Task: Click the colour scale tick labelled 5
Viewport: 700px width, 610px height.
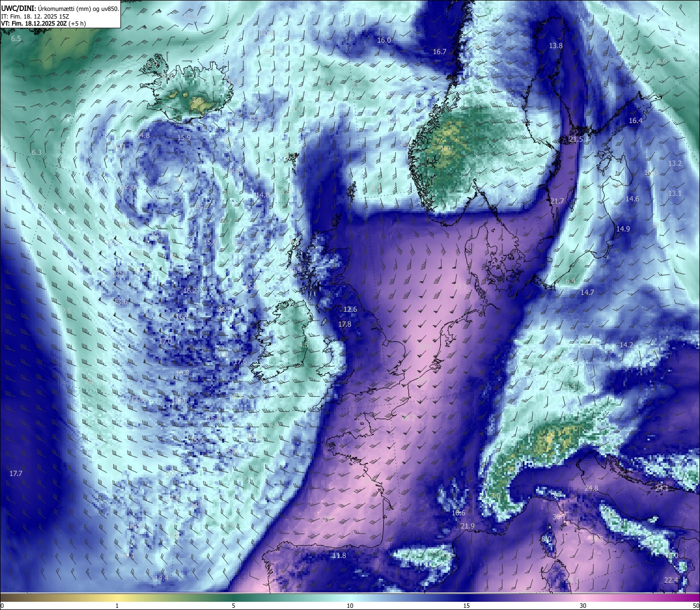Action: pos(234,606)
